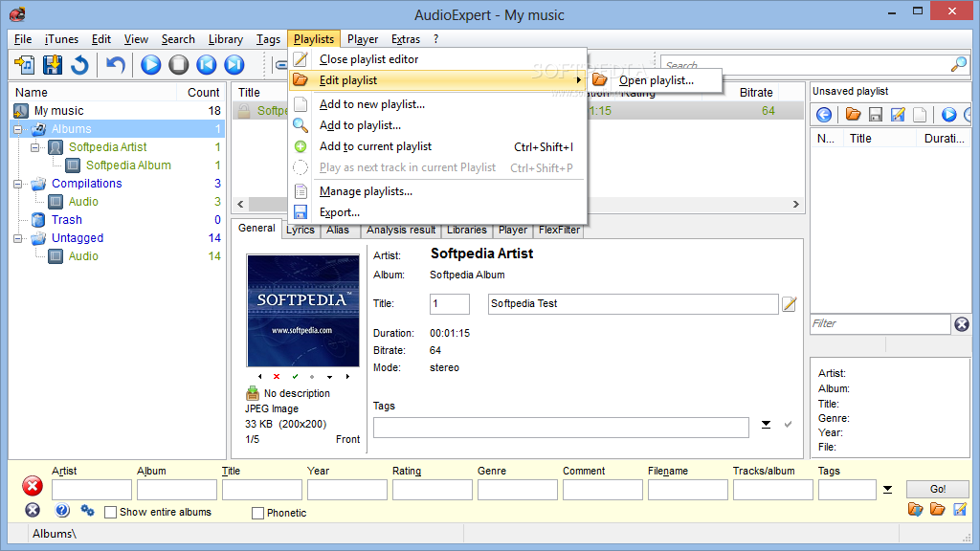Click the back arrow in playlist panel

tap(824, 115)
